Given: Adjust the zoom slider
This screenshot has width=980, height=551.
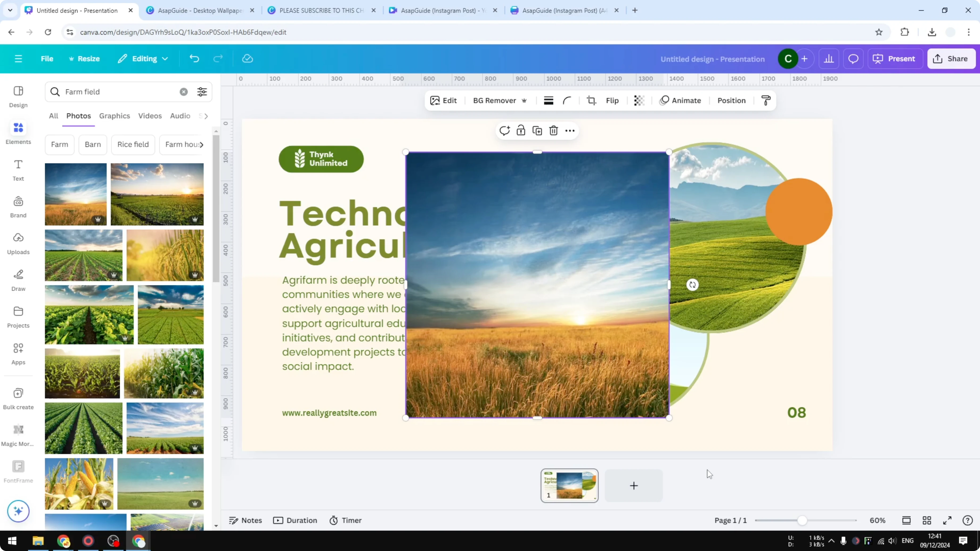Looking at the screenshot, I should point(803,520).
